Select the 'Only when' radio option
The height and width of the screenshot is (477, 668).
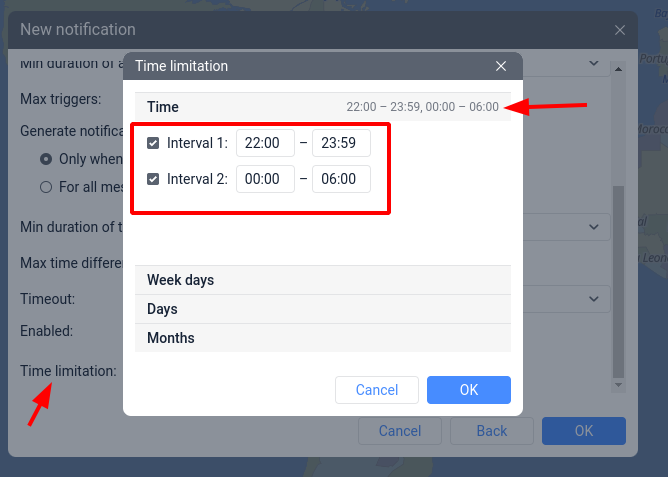pos(46,159)
